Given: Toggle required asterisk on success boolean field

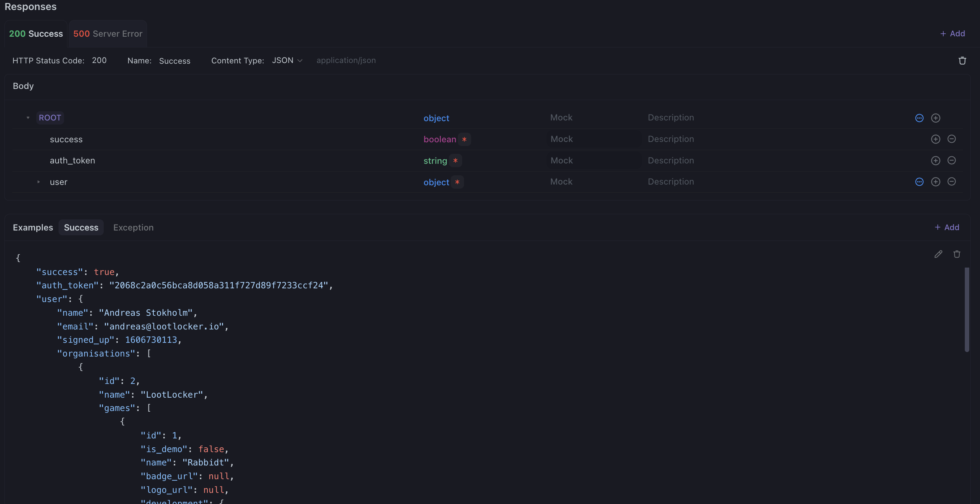Looking at the screenshot, I should click(x=464, y=139).
